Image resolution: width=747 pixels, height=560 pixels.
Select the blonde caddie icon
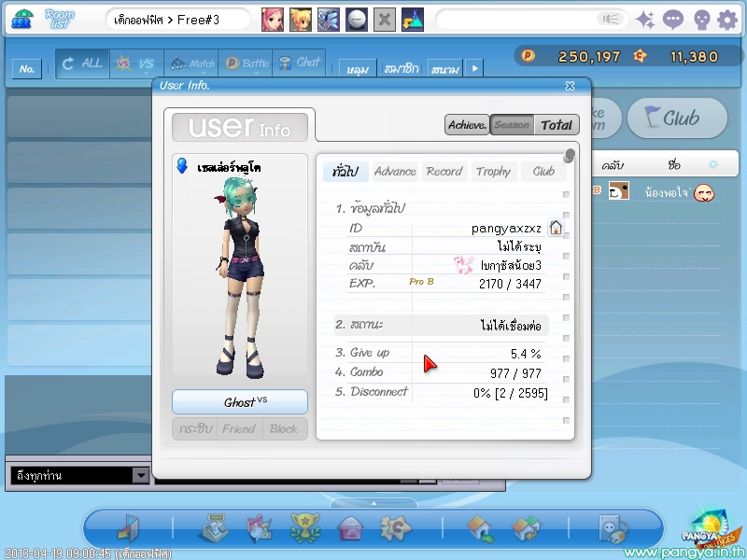301,20
